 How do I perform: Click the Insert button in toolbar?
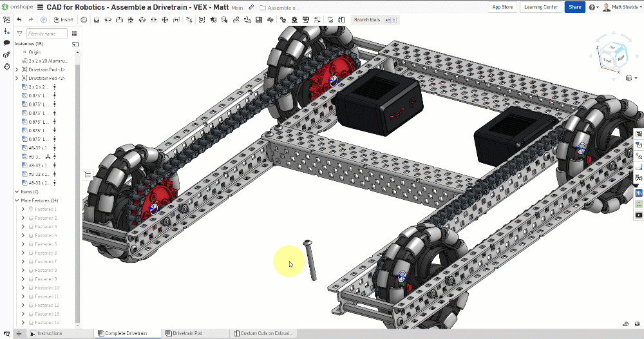pos(63,20)
